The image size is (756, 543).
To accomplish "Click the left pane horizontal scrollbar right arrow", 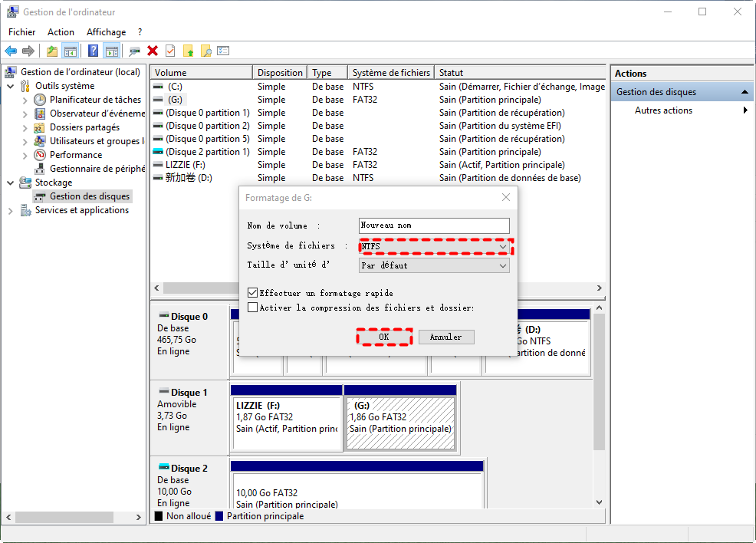I will (139, 517).
